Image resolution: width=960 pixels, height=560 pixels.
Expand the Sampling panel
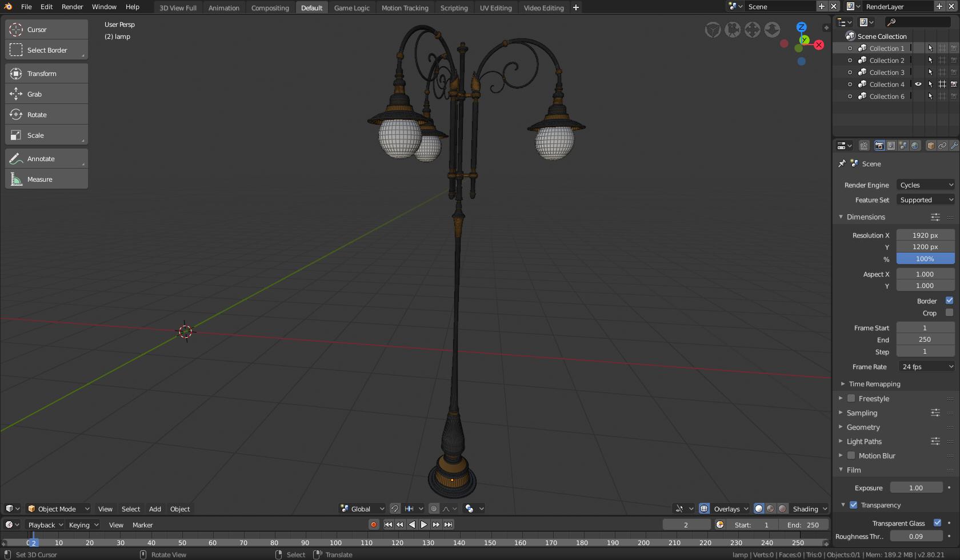point(862,413)
